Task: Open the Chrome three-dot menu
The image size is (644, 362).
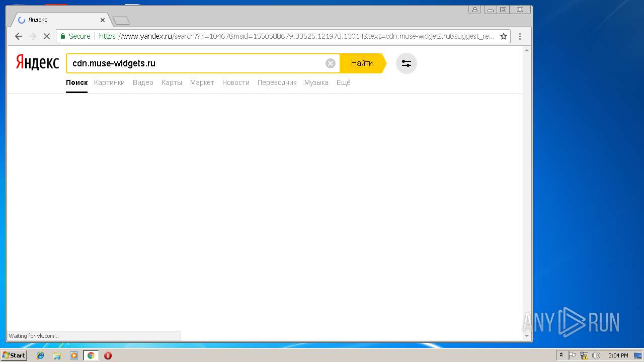Action: tap(520, 36)
